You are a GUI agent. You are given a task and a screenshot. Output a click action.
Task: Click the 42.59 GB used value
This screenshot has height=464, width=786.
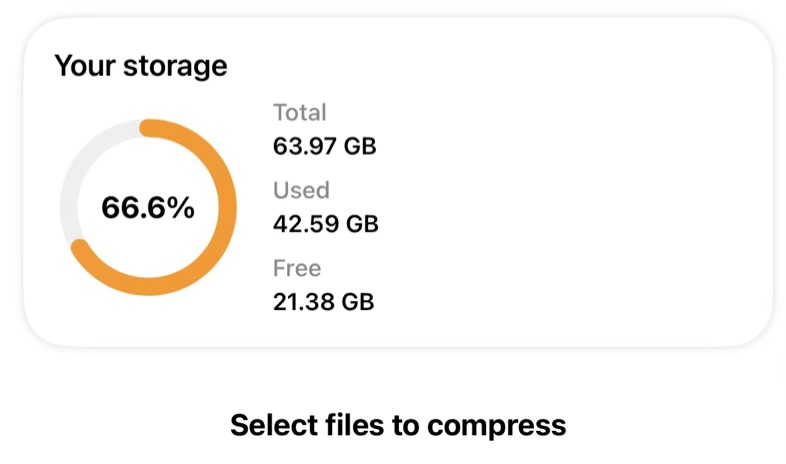(325, 223)
